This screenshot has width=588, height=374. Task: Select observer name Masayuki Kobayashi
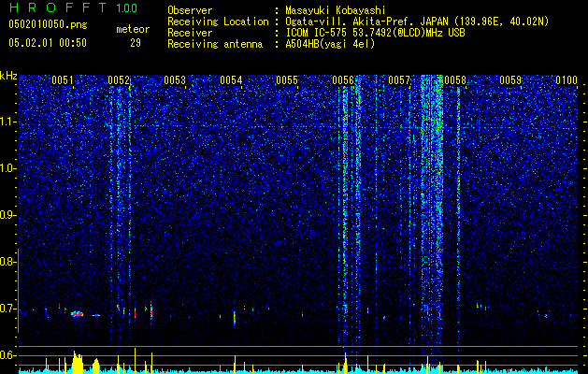(336, 10)
